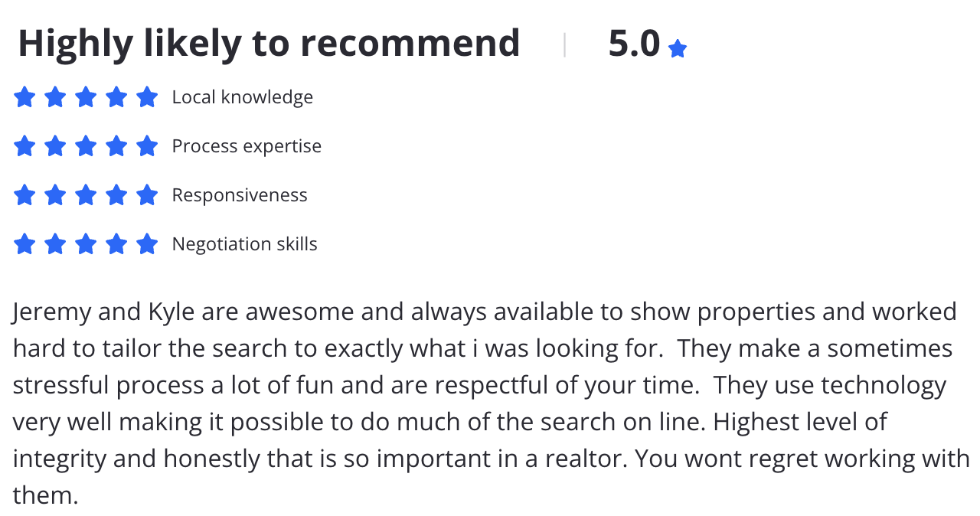This screenshot has height=516, width=980.
Task: Click the small star beside the 5.0 score
Action: (x=678, y=49)
